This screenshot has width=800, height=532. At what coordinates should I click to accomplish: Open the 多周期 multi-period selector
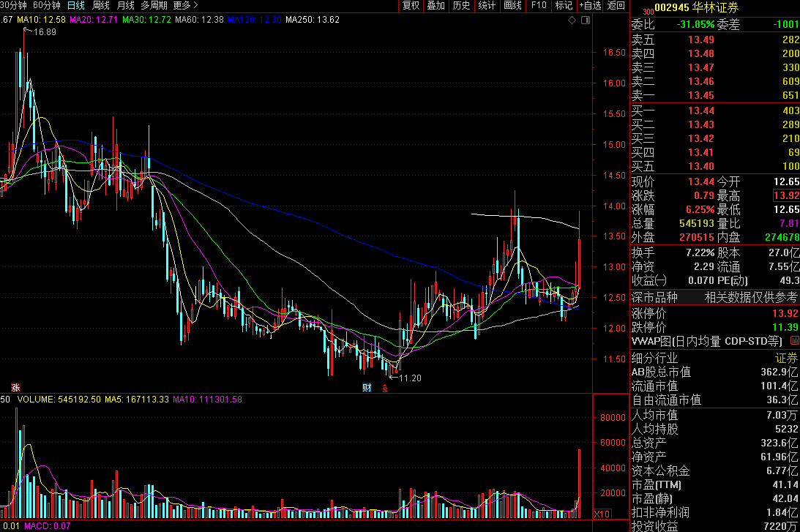point(154,6)
